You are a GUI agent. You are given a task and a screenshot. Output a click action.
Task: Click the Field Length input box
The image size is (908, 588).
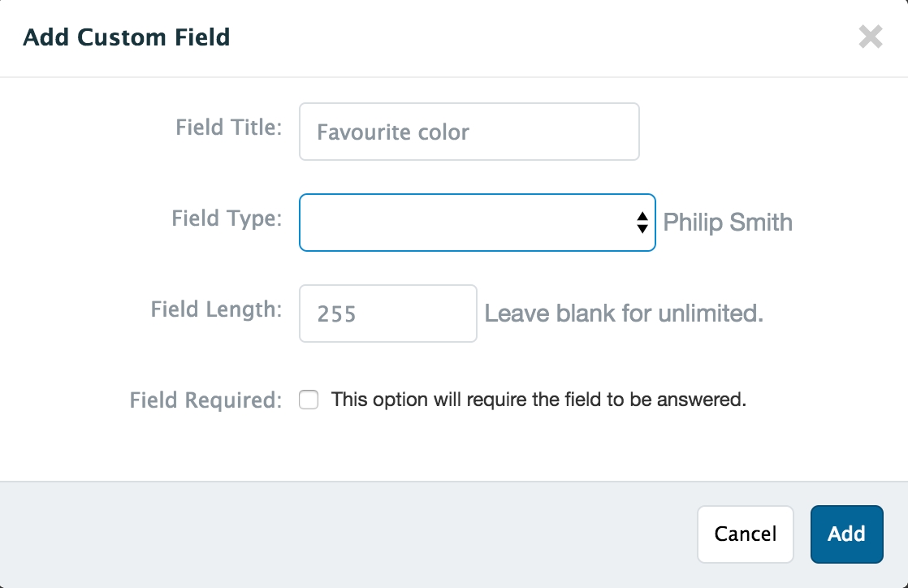(x=387, y=313)
